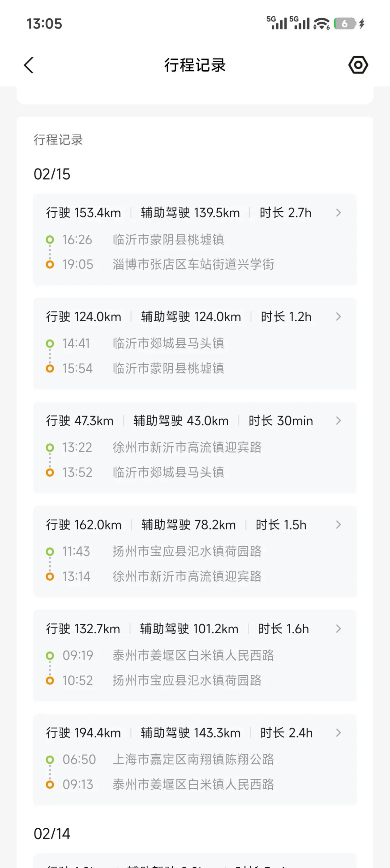This screenshot has height=868, width=390.
Task: Open trip ending at 淄博市张店区车站街道兴学街
Action: pyautogui.click(x=193, y=265)
